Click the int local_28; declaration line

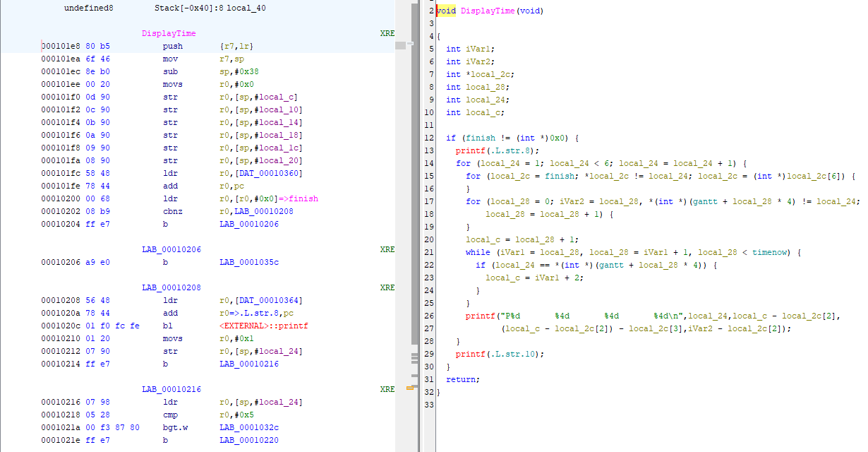(x=478, y=87)
